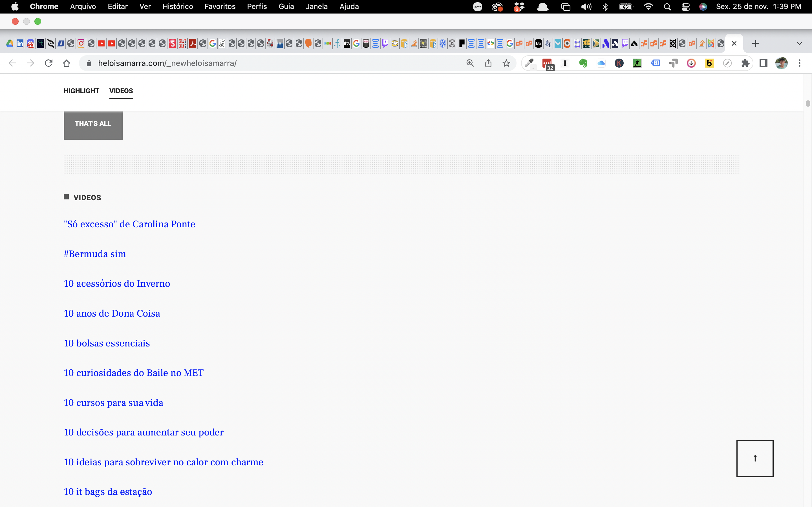Open the page zoom magnifier control
This screenshot has width=812, height=507.
pyautogui.click(x=470, y=63)
